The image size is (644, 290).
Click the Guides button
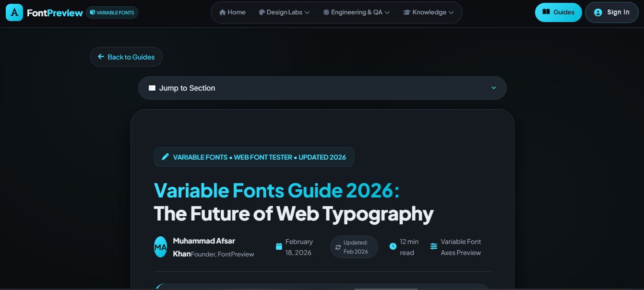point(558,12)
